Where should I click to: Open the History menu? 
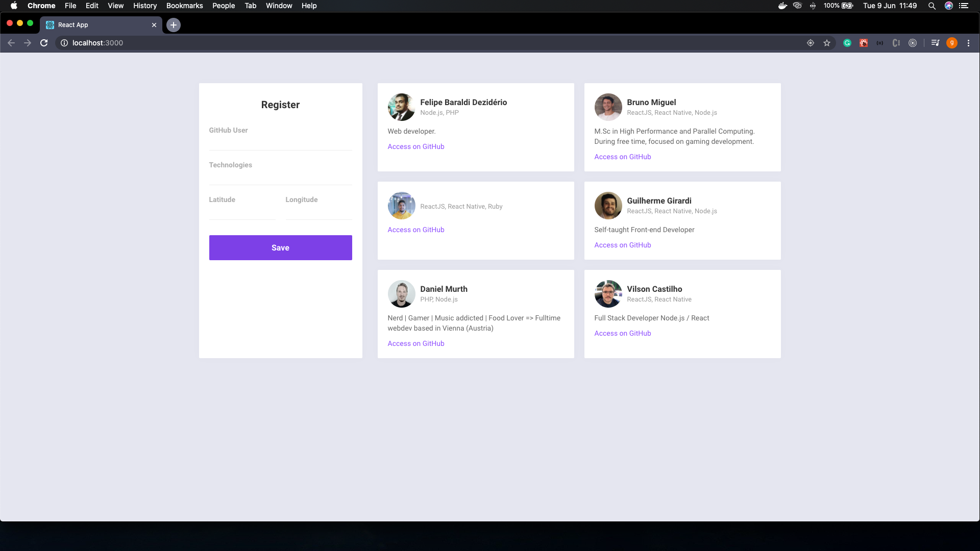point(144,6)
